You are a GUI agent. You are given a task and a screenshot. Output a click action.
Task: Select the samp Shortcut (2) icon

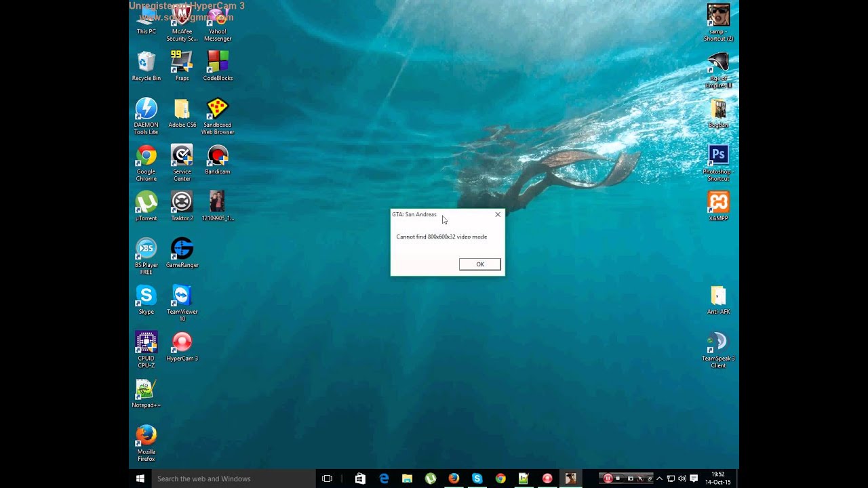click(x=718, y=23)
